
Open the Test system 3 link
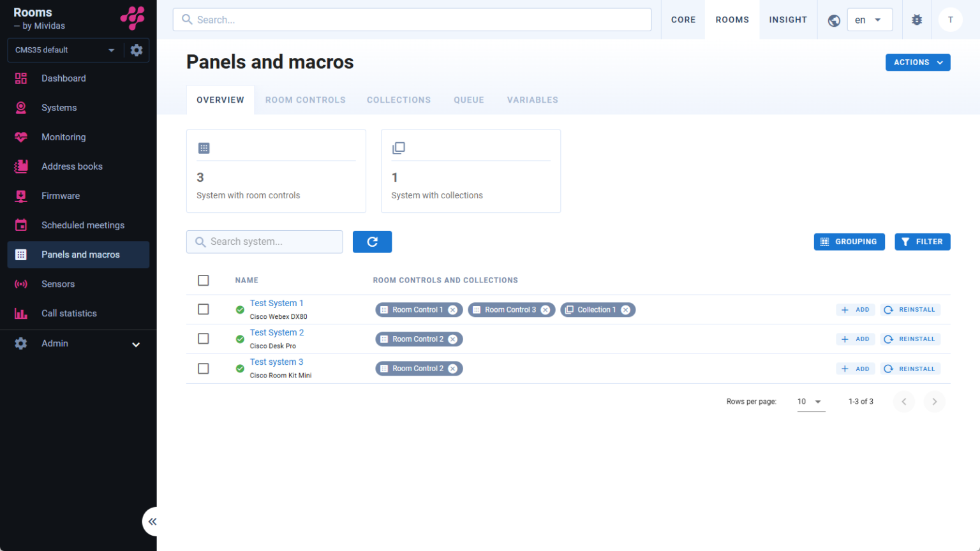(x=276, y=362)
